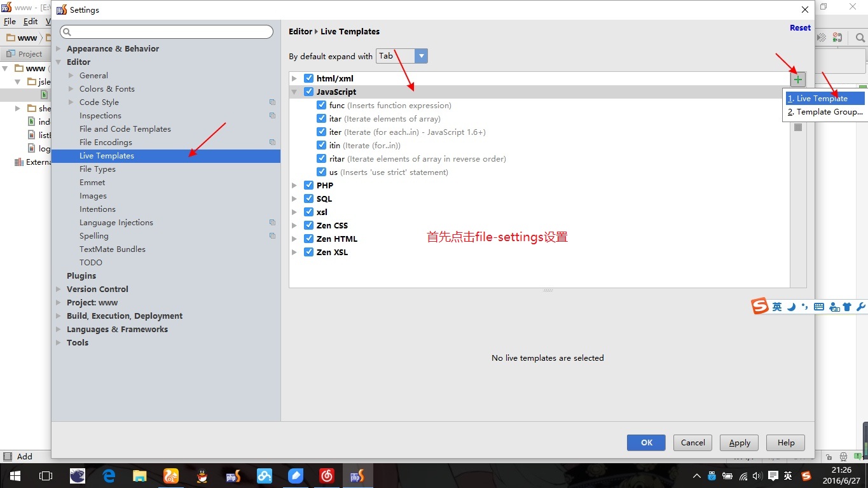Image resolution: width=868 pixels, height=488 pixels.
Task: Expand the Languages & Frameworks node
Action: 59,329
